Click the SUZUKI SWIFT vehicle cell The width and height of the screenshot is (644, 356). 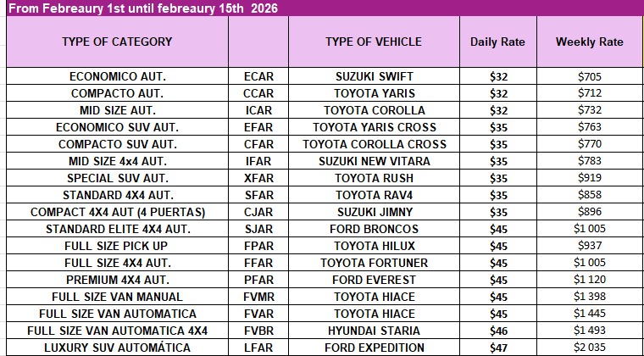[373, 76]
